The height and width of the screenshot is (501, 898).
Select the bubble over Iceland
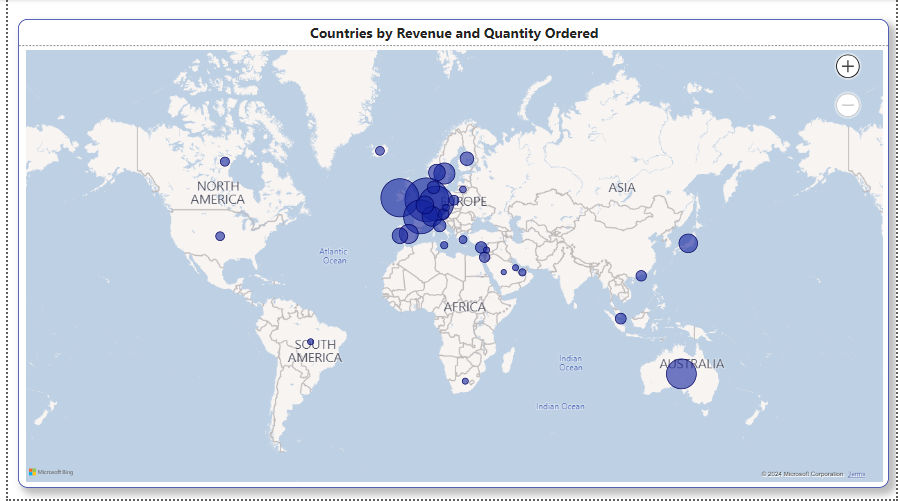tap(380, 151)
